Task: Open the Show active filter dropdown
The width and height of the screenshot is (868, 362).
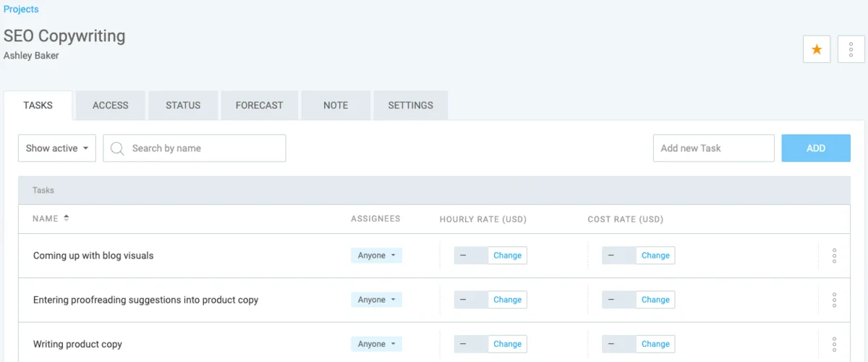Action: pos(57,148)
